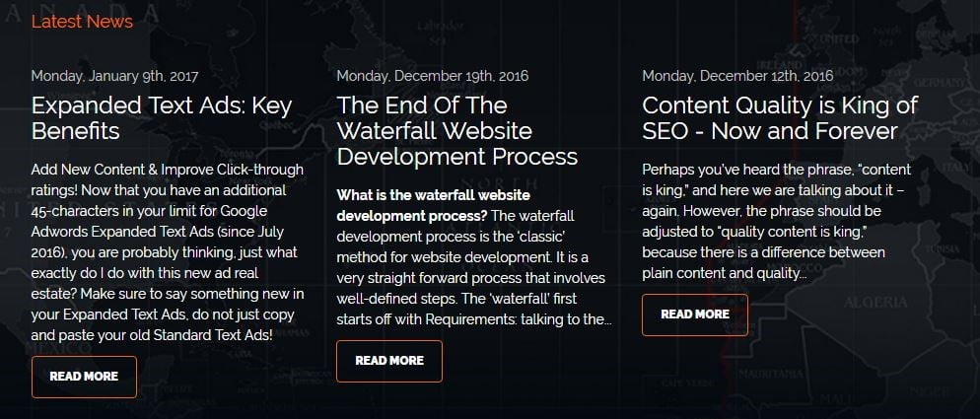Viewport: 980px width, 419px height.
Task: Click Read More under Expanded Text Ads
Action: [84, 377]
